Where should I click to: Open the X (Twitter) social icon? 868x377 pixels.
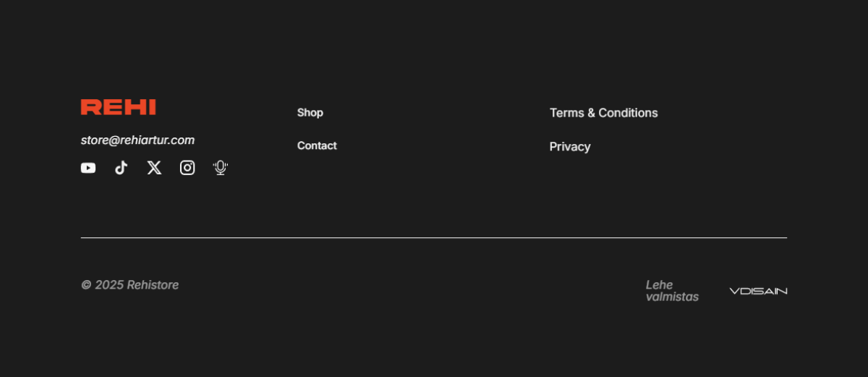(x=154, y=168)
